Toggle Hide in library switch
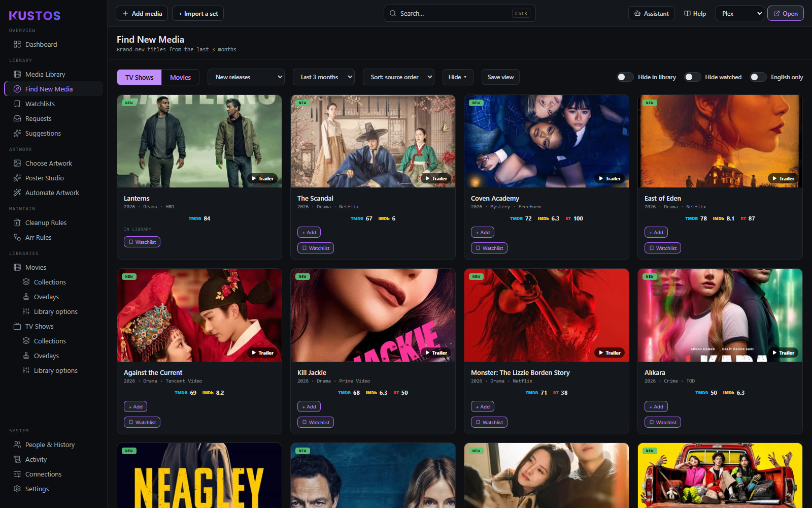The width and height of the screenshot is (812, 508). pos(625,77)
